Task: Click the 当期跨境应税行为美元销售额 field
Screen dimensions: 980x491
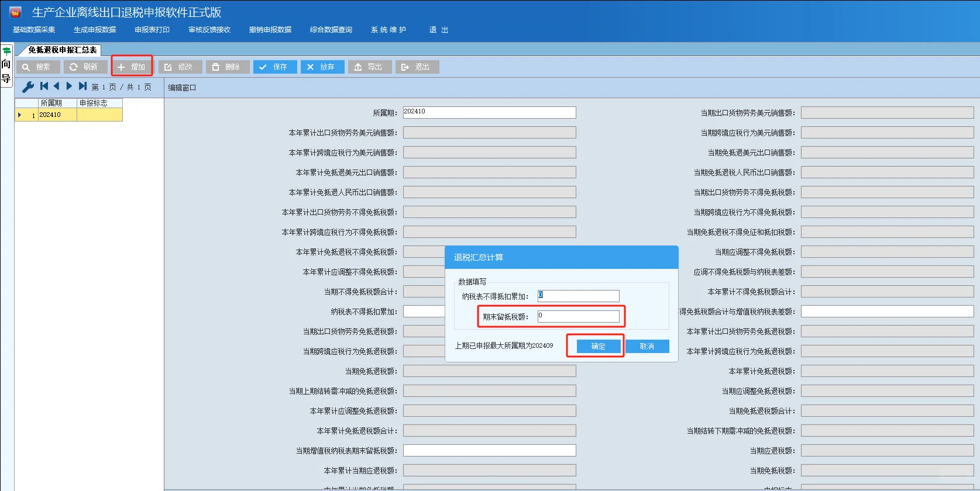Action: [x=888, y=132]
